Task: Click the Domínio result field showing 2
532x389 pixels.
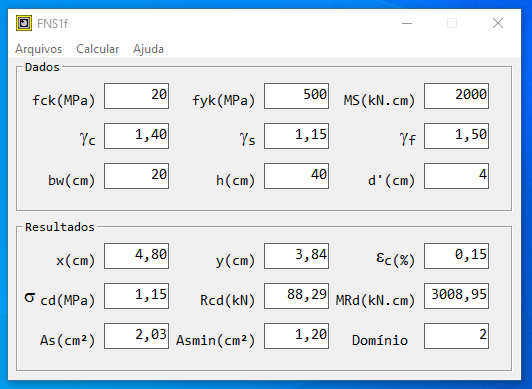Action: (456, 336)
